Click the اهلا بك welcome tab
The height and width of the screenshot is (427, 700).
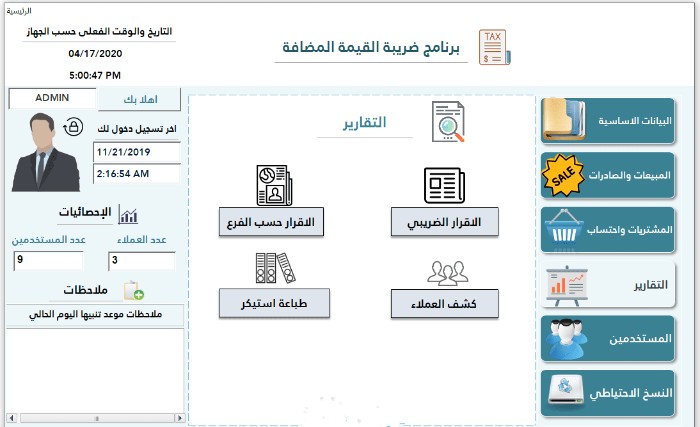(x=139, y=99)
